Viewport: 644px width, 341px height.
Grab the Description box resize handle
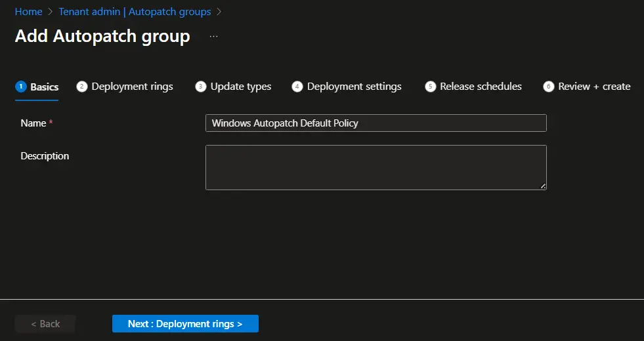tap(543, 186)
